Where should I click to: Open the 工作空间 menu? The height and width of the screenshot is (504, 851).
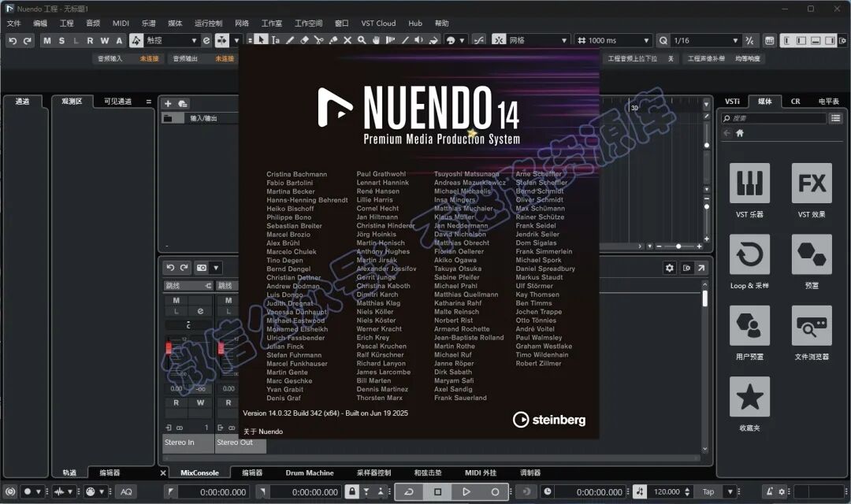308,24
